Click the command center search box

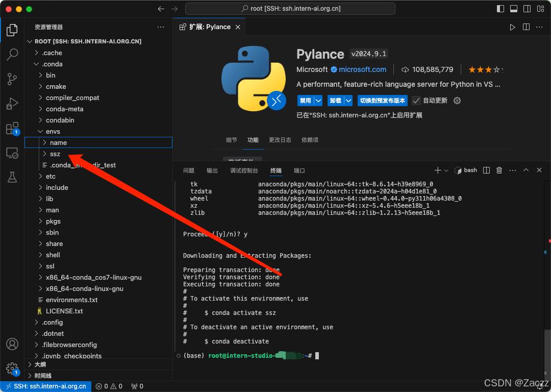point(290,9)
